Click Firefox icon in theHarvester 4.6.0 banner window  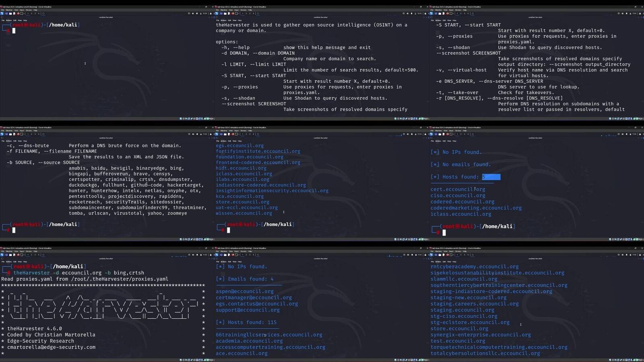tap(18, 255)
